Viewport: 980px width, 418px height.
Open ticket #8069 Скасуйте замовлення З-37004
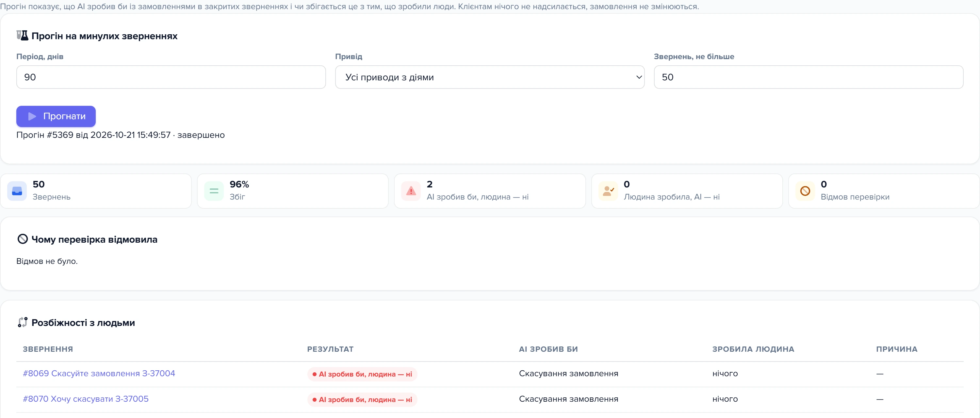pyautogui.click(x=99, y=374)
